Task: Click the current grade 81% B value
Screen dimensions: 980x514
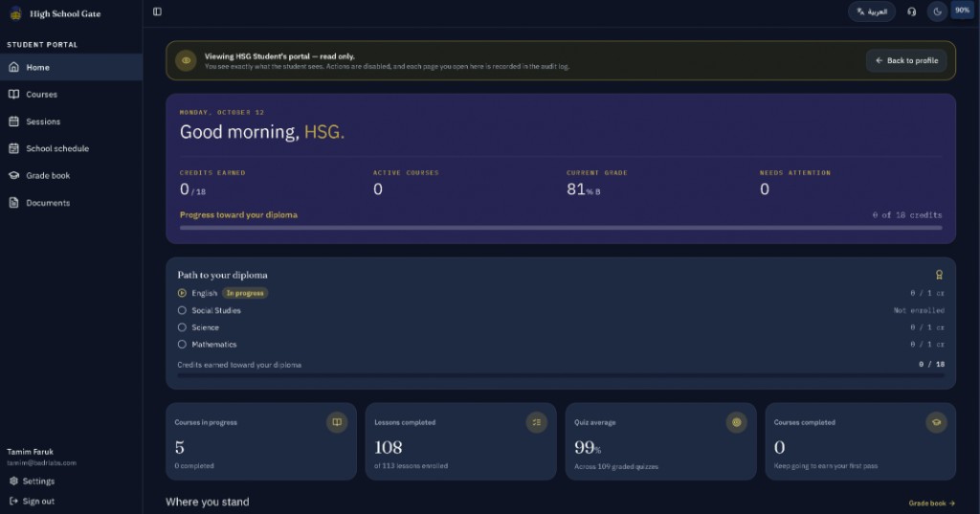Action: (583, 189)
